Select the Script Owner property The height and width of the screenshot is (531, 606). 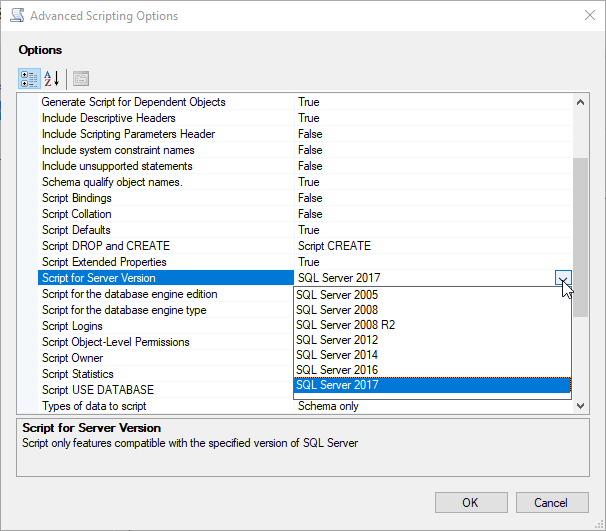[166, 358]
